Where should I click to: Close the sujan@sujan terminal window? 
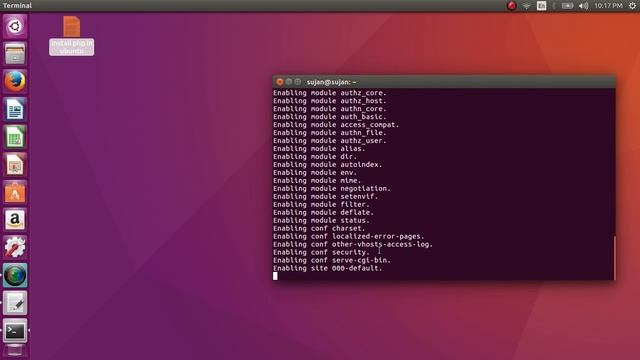[280, 82]
